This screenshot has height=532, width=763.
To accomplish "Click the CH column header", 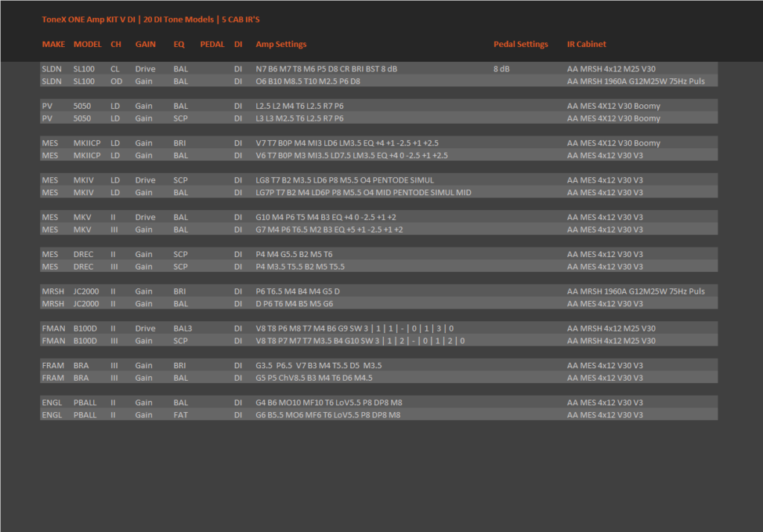I will [115, 44].
